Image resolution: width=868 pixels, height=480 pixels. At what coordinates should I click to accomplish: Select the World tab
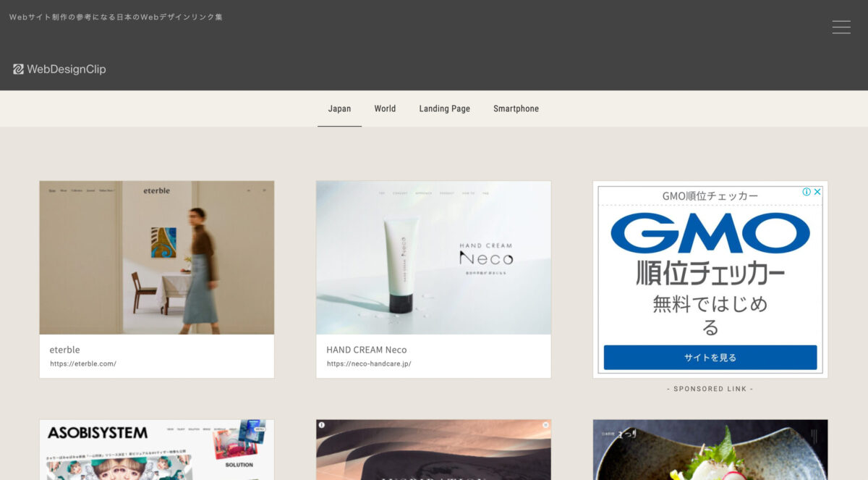click(385, 109)
